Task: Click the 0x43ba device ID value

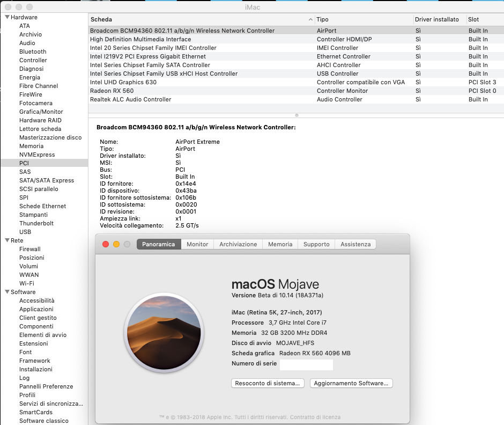Action: [x=186, y=191]
